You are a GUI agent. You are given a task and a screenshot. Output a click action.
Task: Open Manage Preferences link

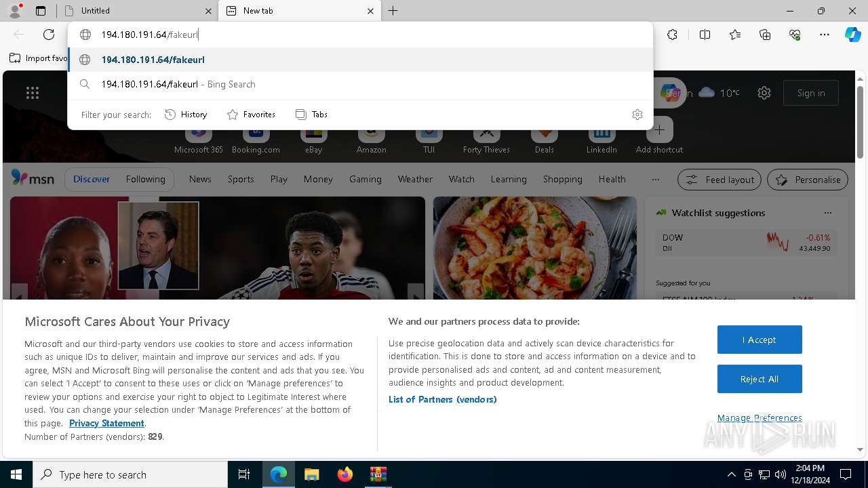point(759,418)
